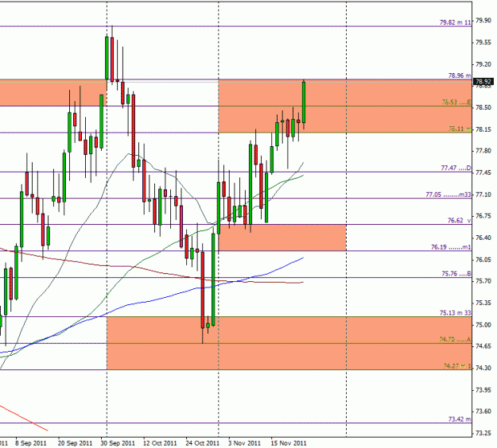
Task: Click 78.15 on the price axis
Action: pyautogui.click(x=483, y=129)
